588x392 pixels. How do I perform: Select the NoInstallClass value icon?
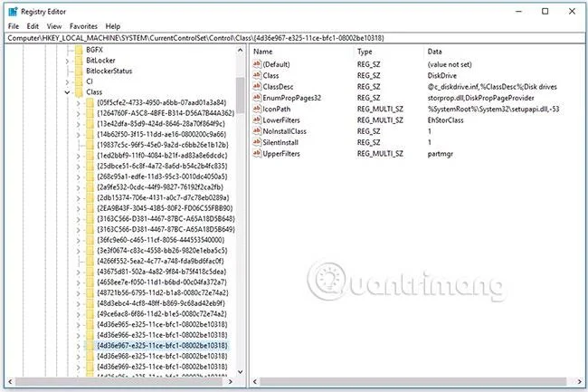click(257, 131)
